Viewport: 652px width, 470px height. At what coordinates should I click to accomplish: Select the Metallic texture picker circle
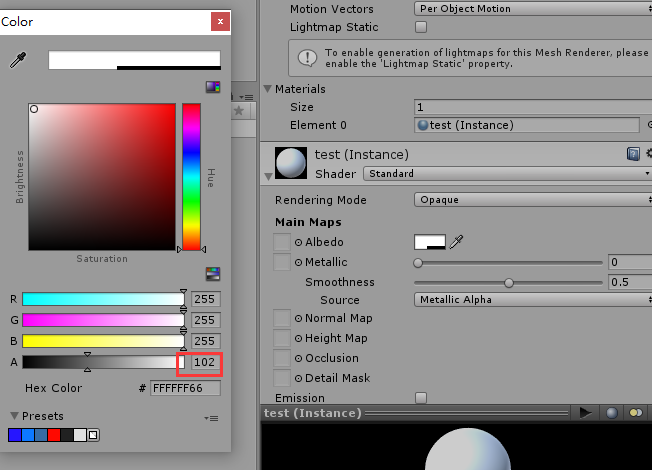tap(298, 262)
